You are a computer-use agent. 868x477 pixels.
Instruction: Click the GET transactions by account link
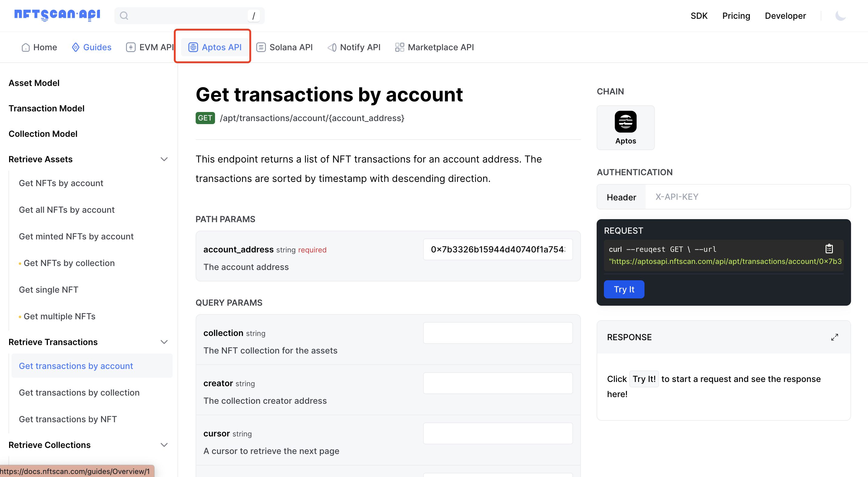coord(76,365)
